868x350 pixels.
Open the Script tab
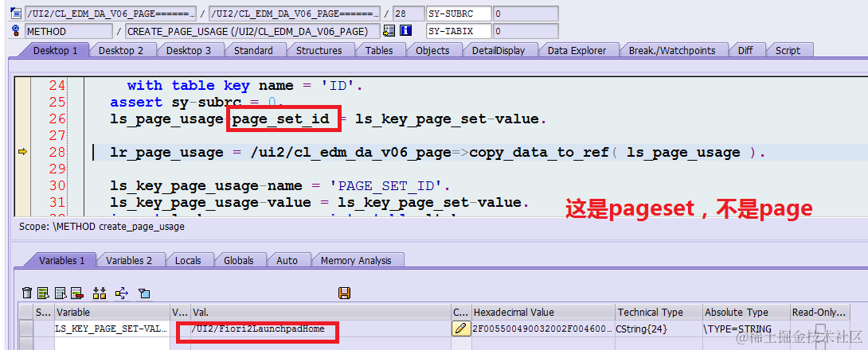coord(788,50)
